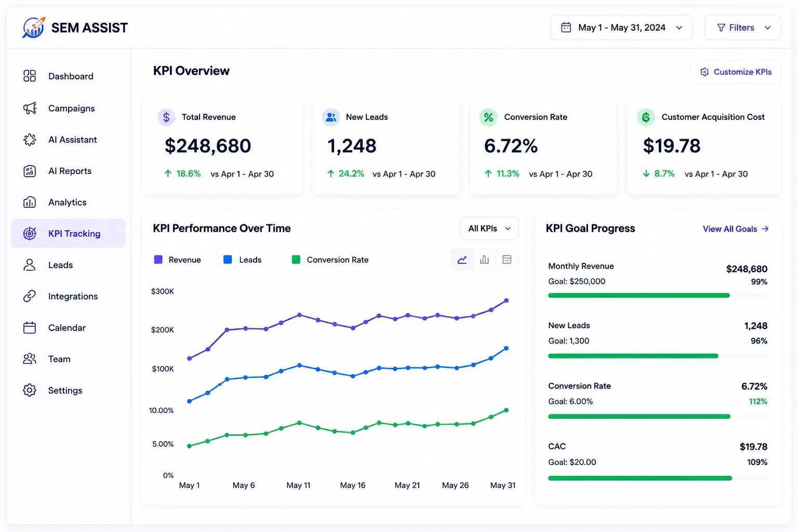The height and width of the screenshot is (532, 798).
Task: Click the Total Revenue dollar icon
Action: (x=166, y=117)
